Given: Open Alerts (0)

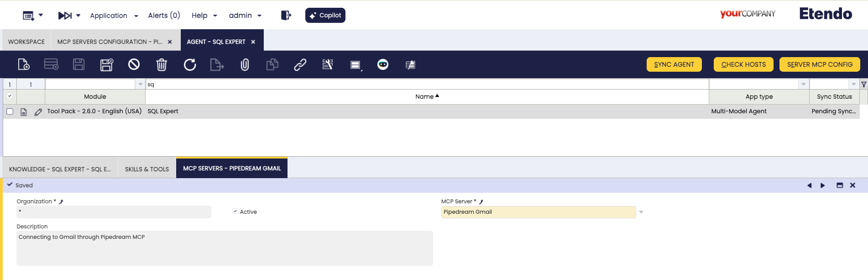Looking at the screenshot, I should (x=164, y=16).
